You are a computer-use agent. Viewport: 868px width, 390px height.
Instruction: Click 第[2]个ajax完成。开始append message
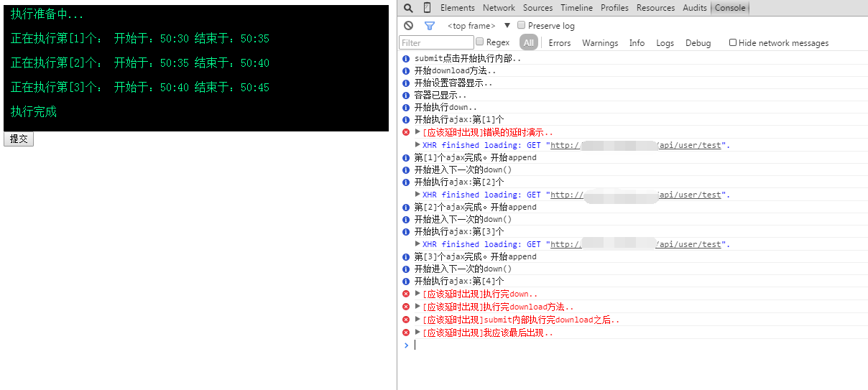pyautogui.click(x=475, y=207)
